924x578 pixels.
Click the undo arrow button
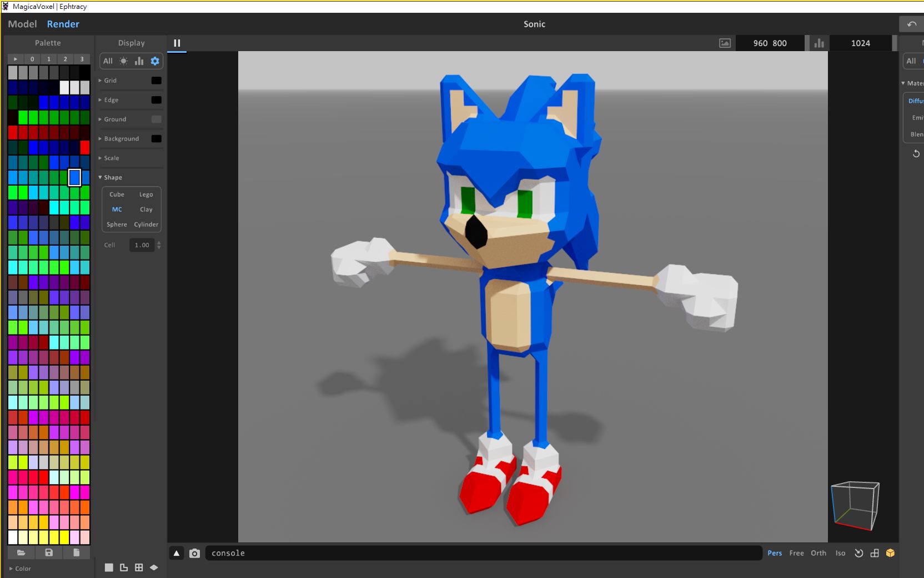(x=911, y=24)
